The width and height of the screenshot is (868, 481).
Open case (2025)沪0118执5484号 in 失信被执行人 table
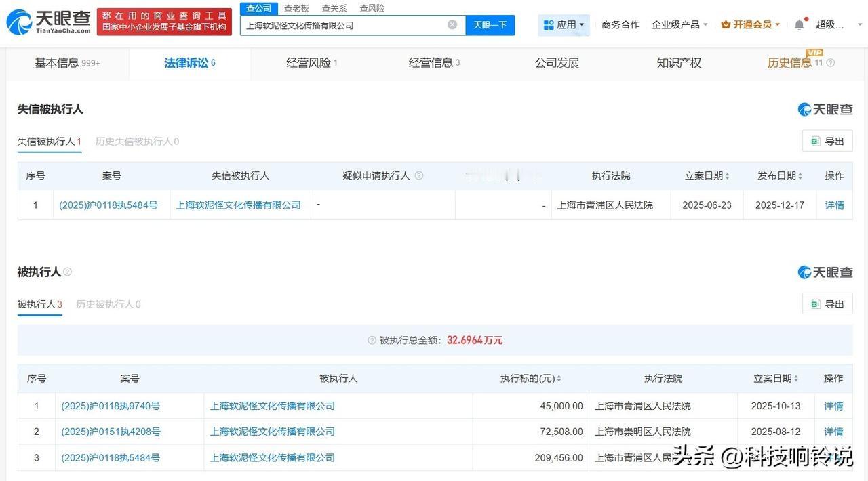point(108,205)
